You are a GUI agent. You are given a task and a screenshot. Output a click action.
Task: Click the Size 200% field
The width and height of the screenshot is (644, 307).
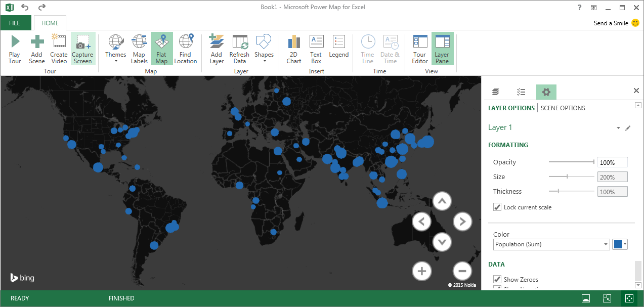pos(613,177)
